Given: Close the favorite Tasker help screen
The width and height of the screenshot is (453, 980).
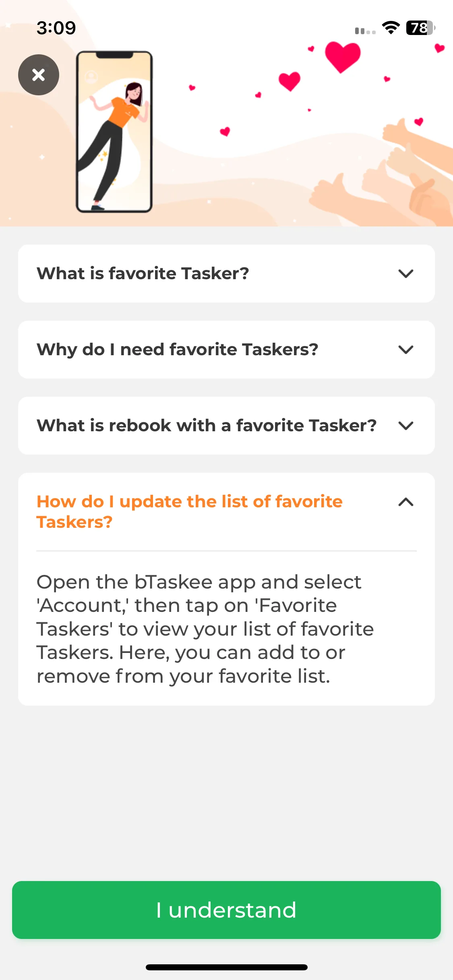Looking at the screenshot, I should [x=39, y=75].
